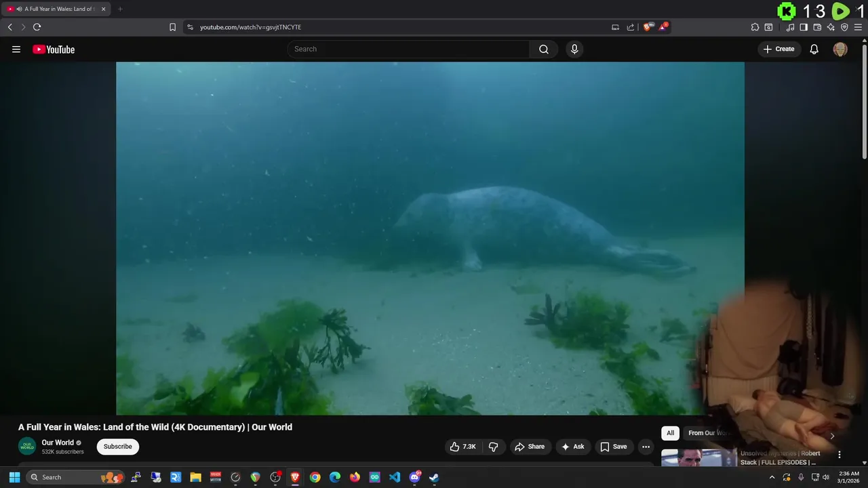
Task: Switch to Google Chrome in taskbar
Action: (315, 477)
